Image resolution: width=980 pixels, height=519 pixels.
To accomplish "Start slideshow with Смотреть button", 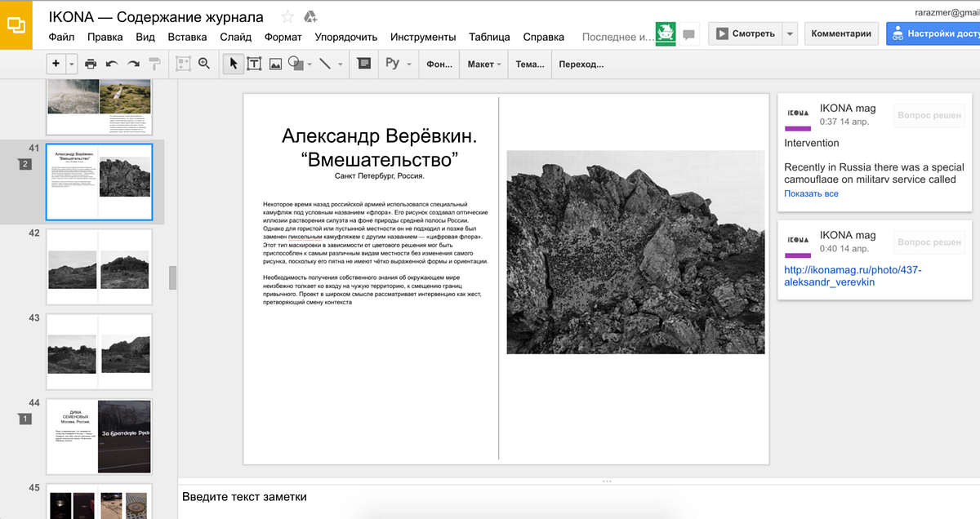I will pyautogui.click(x=744, y=34).
